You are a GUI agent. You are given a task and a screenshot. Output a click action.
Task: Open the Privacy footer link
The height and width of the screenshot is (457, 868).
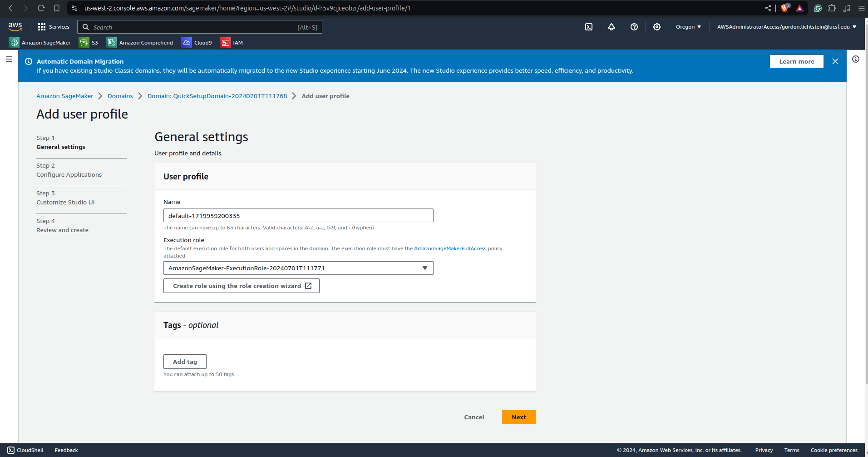coord(764,450)
